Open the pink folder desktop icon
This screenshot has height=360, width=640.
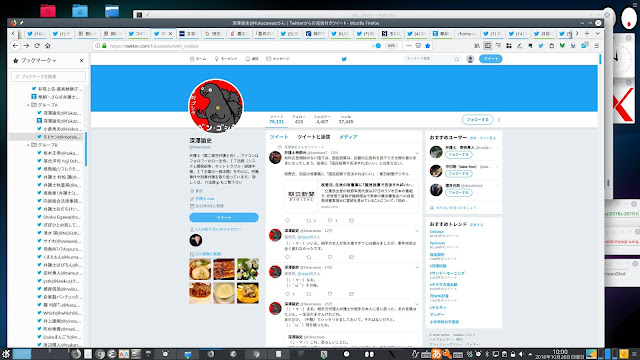click(48, 11)
